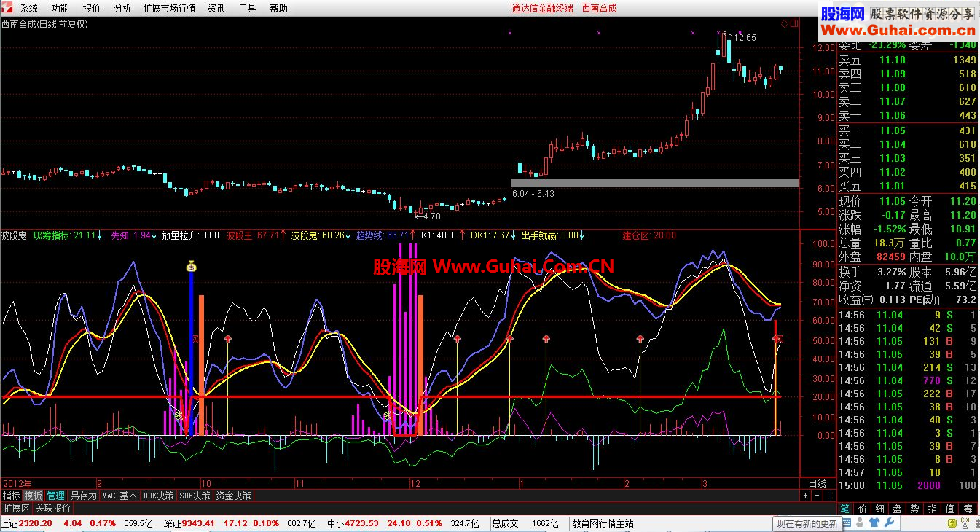
Task: Select the 资金决策 template tab
Action: click(x=234, y=496)
